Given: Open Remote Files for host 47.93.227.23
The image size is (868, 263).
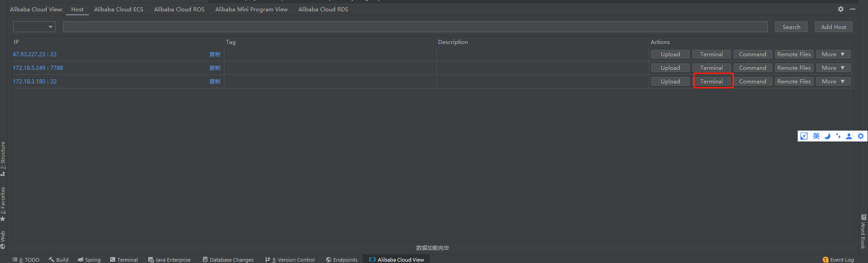Looking at the screenshot, I should tap(794, 54).
